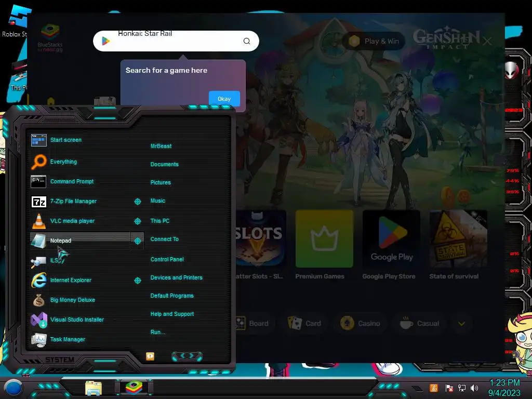Expand Internet Explorer jump list arrow
532x399 pixels.
137,280
